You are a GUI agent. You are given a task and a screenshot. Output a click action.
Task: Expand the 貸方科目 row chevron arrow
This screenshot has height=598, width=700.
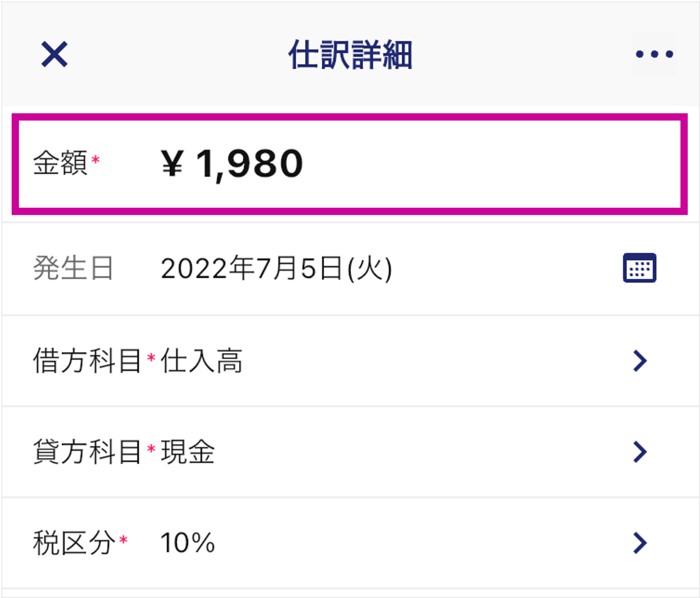[640, 452]
